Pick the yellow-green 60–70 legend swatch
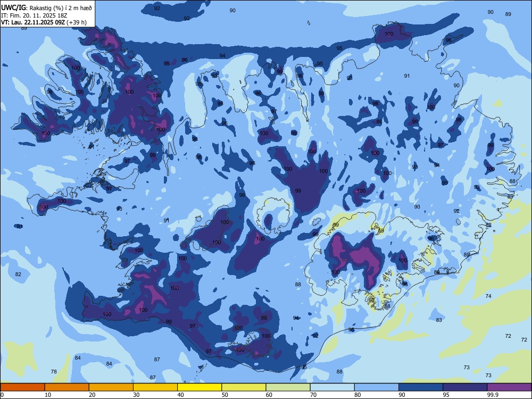 pos(288,387)
